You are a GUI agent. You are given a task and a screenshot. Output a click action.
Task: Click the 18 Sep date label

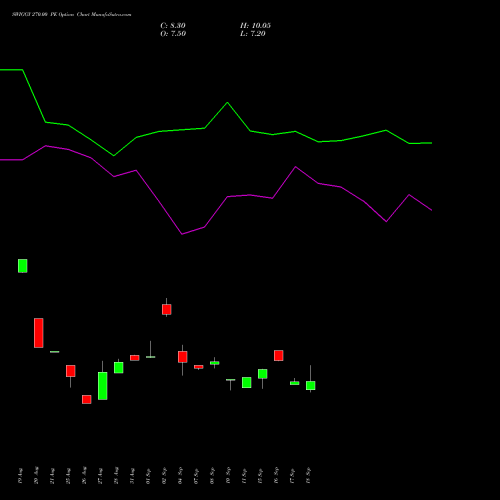(309, 476)
